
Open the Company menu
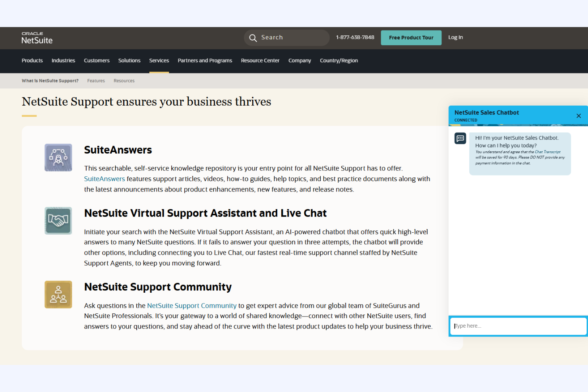pos(300,60)
